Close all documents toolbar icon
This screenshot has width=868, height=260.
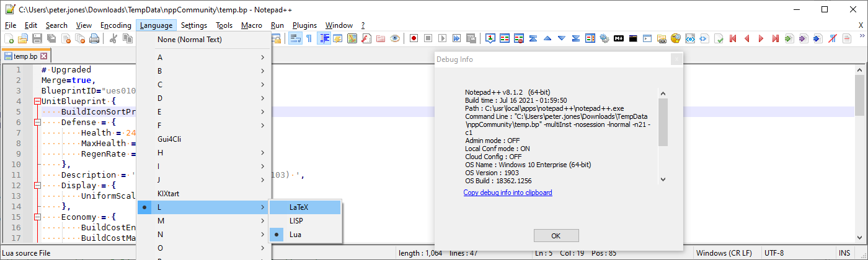point(80,38)
